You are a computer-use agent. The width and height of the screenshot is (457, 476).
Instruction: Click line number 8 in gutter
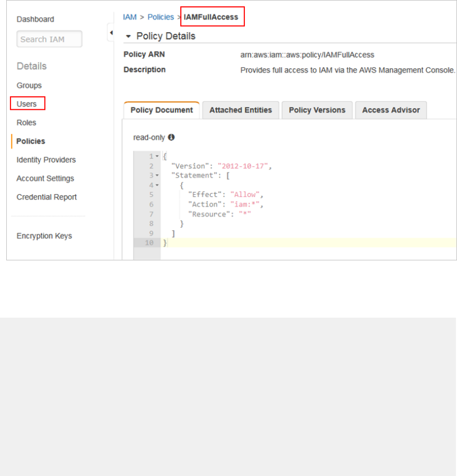tap(151, 223)
